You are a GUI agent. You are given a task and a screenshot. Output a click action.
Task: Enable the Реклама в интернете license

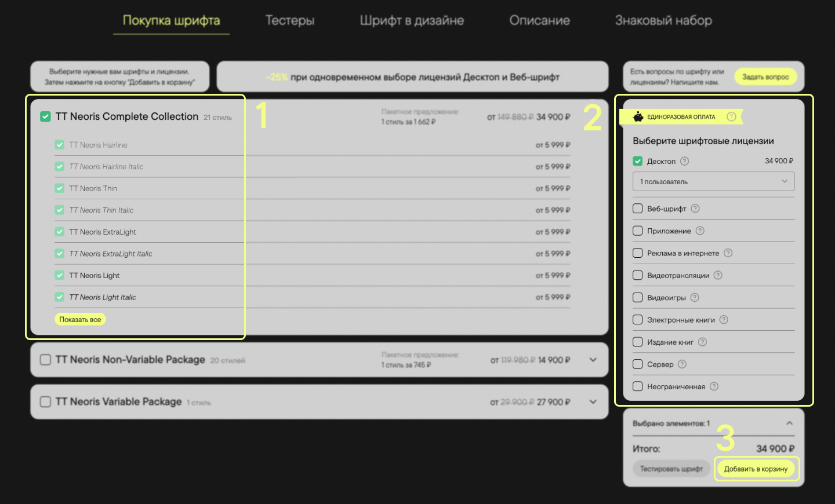coord(638,253)
